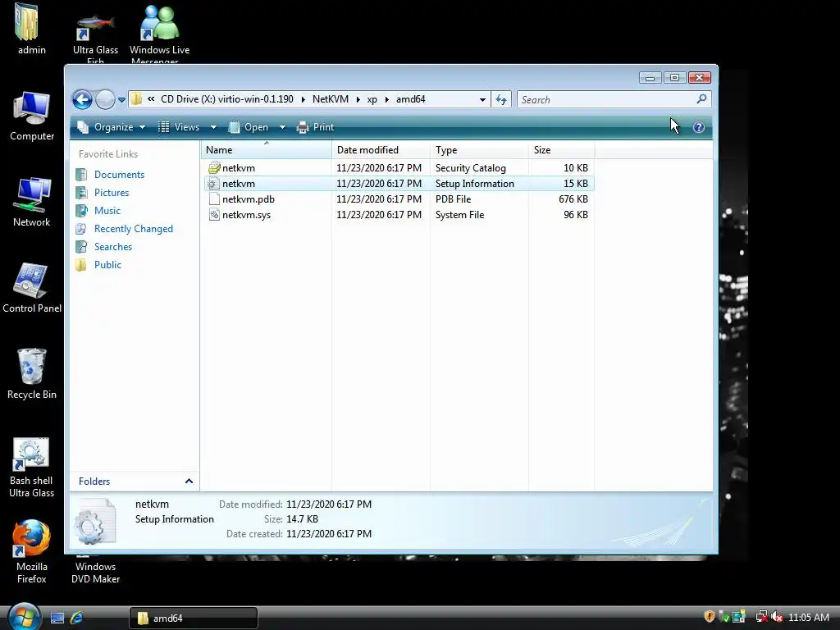The height and width of the screenshot is (630, 840).
Task: Expand arrow after NetKVM breadcrumb
Action: [358, 99]
